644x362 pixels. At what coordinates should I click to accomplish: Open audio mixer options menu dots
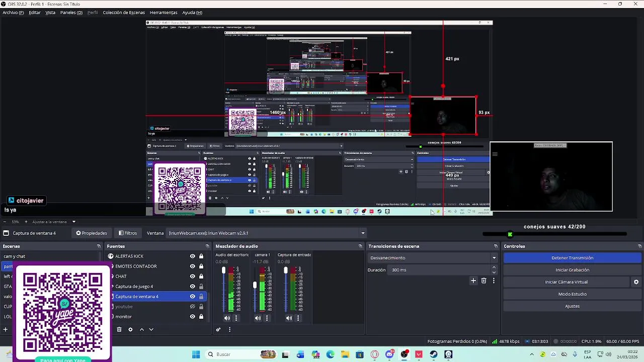[x=229, y=329]
